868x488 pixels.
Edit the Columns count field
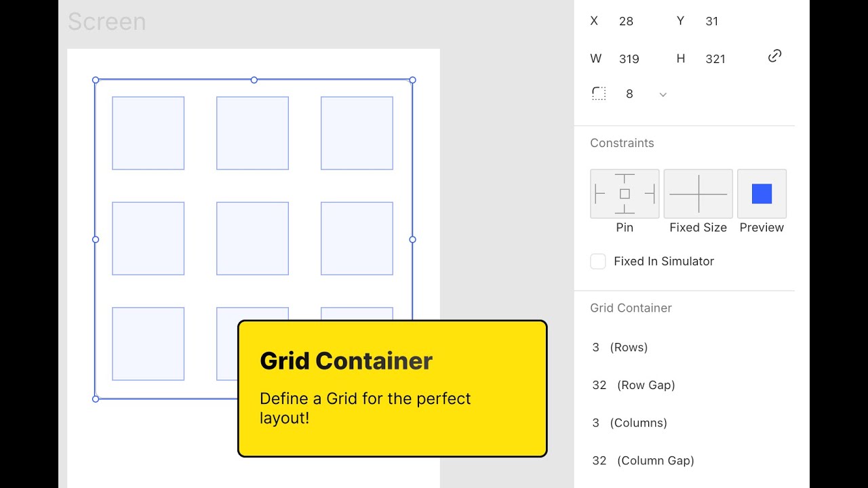click(x=595, y=422)
